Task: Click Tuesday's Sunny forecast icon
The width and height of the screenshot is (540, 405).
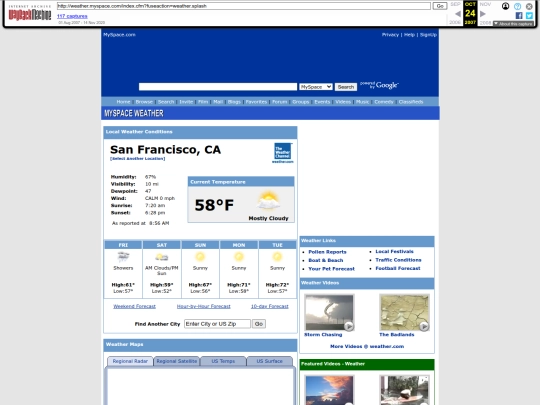Action: (277, 257)
